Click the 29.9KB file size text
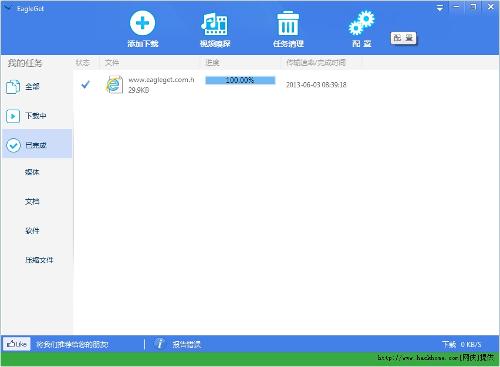Screen dimensions: 500x367 [139, 90]
